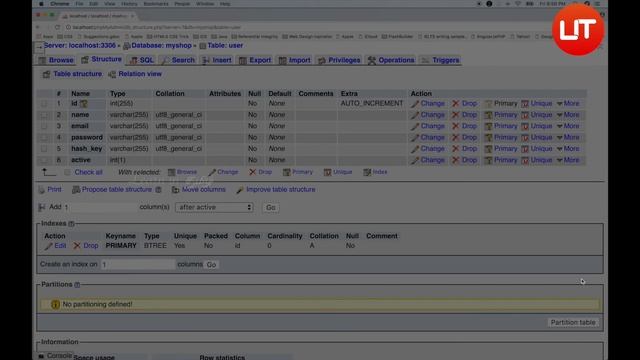
Task: Open the Import tab
Action: [294, 60]
